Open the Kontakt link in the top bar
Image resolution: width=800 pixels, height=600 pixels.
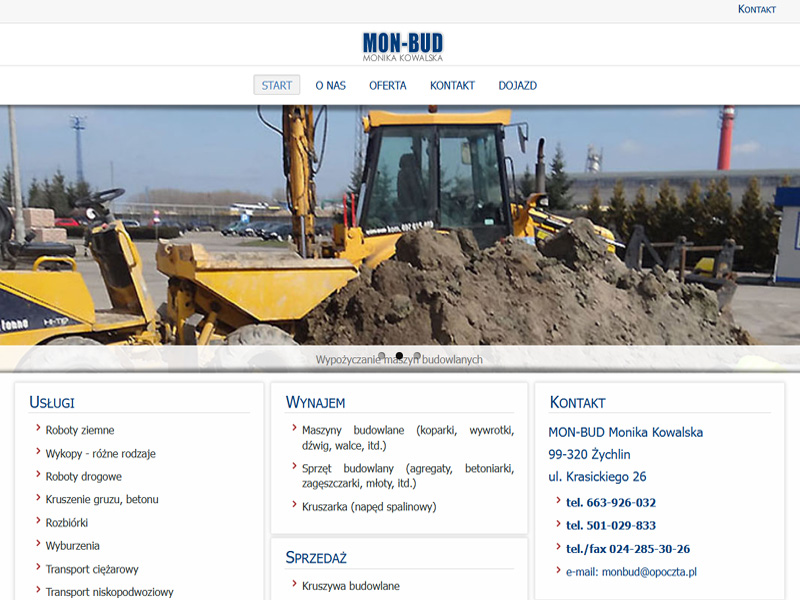(757, 9)
